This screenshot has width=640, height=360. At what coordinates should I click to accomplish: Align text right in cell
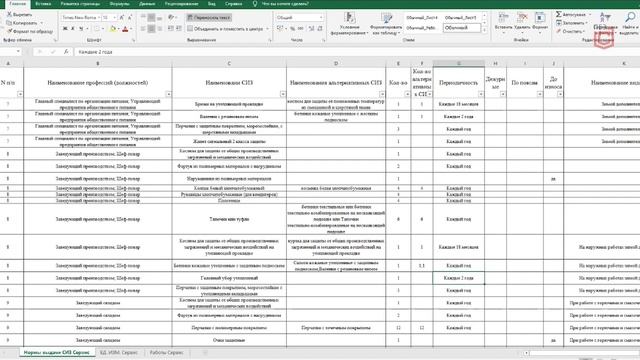coord(159,29)
